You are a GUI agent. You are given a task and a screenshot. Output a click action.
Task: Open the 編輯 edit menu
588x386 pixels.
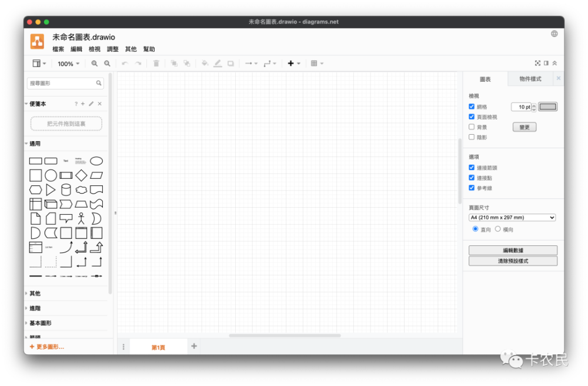(76, 49)
